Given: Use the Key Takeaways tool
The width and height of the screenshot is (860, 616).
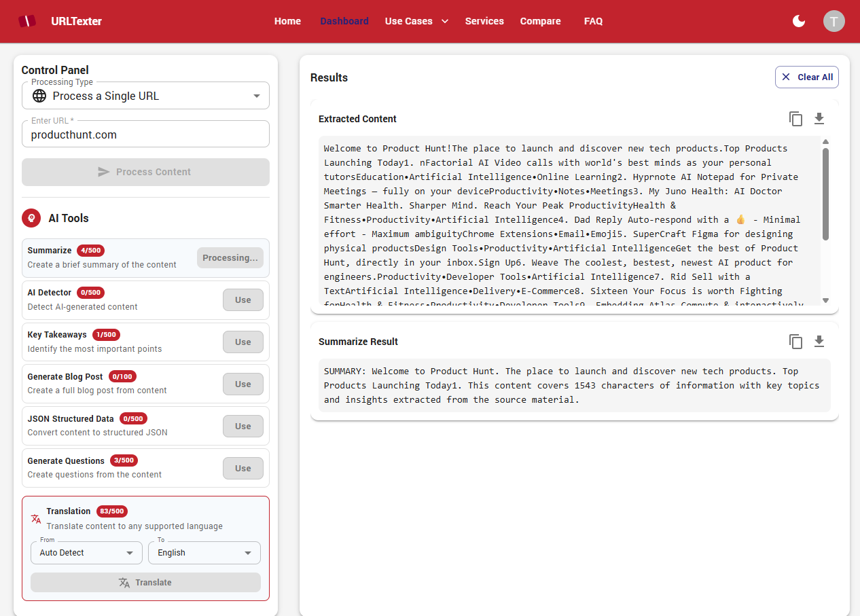Looking at the screenshot, I should pyautogui.click(x=243, y=342).
